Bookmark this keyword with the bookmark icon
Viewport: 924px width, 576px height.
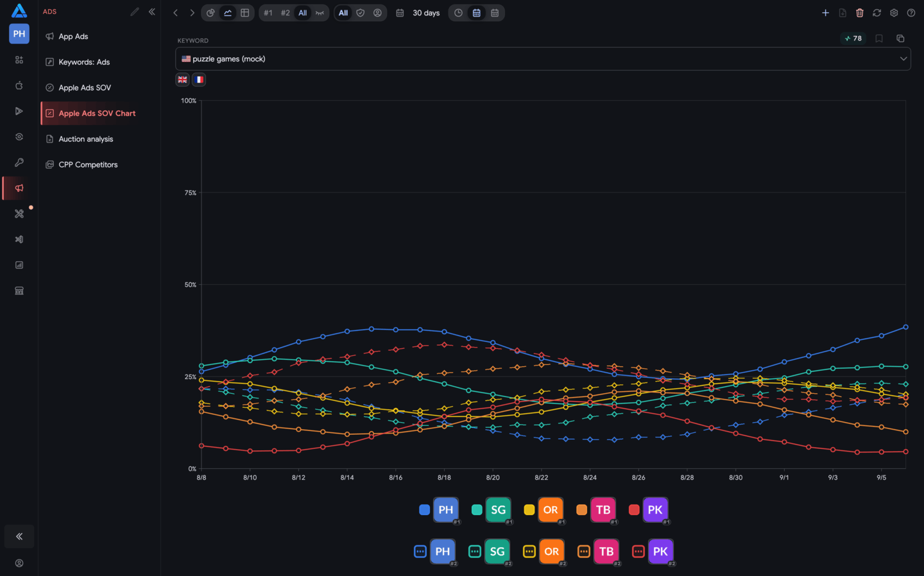[879, 38]
